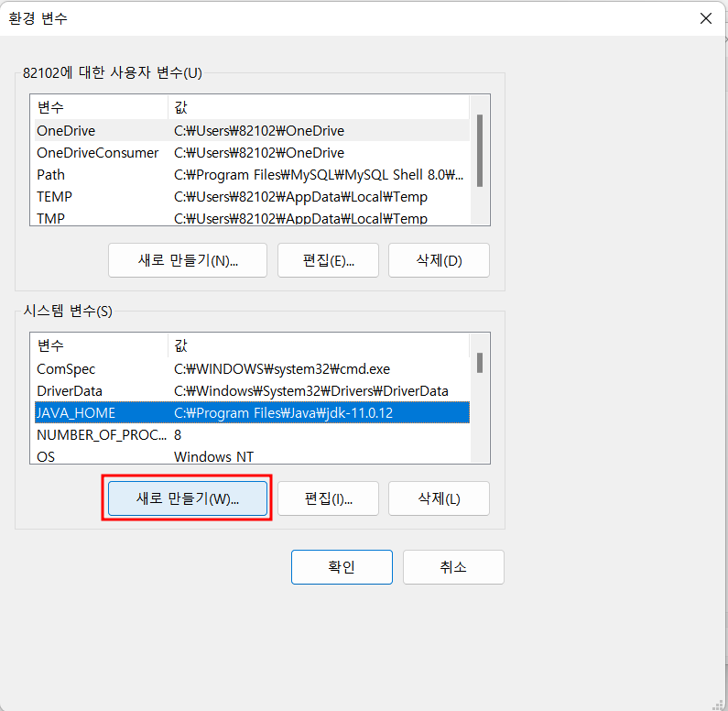Click the OneDriveConsumer OneDrive path value
The height and width of the screenshot is (711, 728).
coord(259,153)
